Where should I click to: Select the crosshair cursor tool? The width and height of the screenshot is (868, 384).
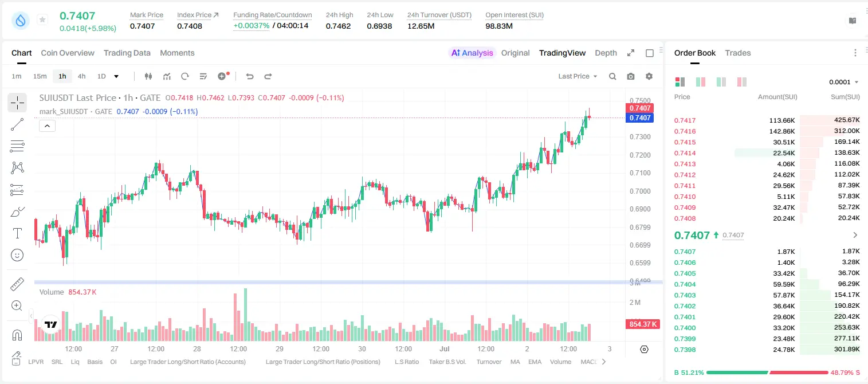(17, 103)
